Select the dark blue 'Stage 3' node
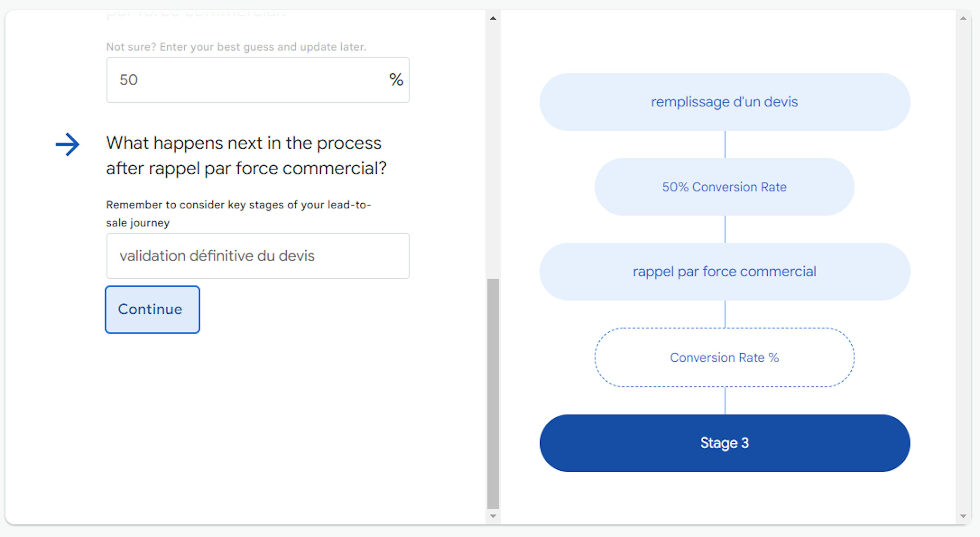 point(724,443)
